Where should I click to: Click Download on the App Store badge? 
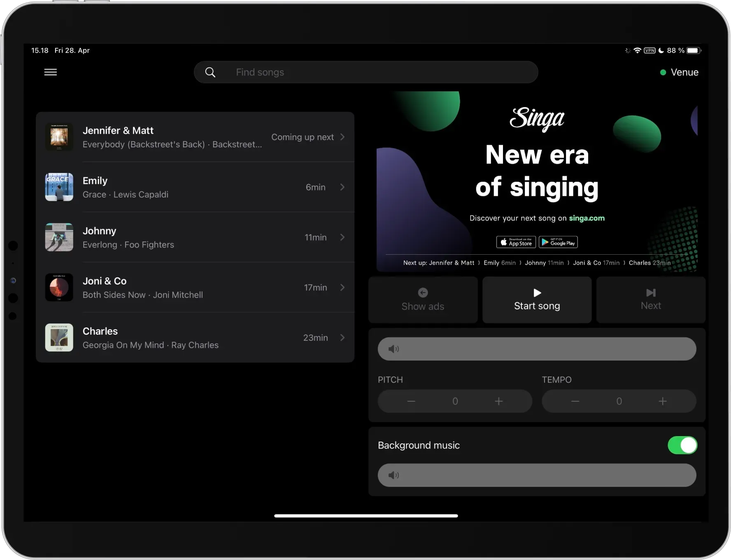516,242
